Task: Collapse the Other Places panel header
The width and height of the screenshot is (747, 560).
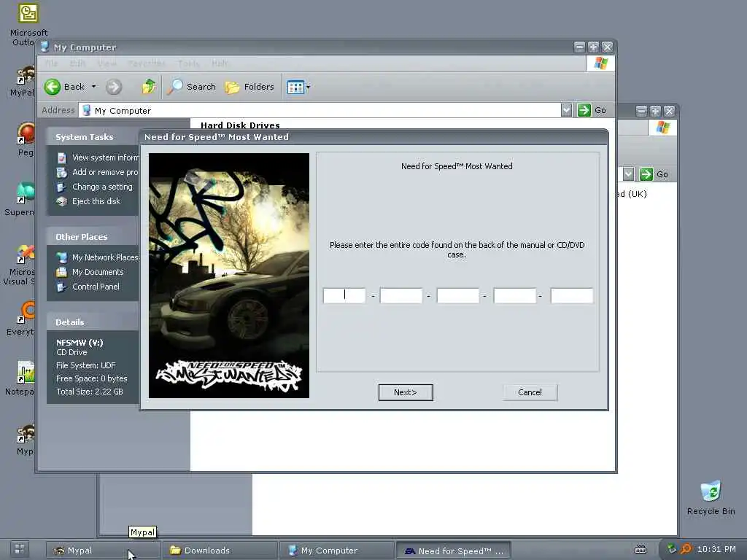Action: click(x=93, y=237)
